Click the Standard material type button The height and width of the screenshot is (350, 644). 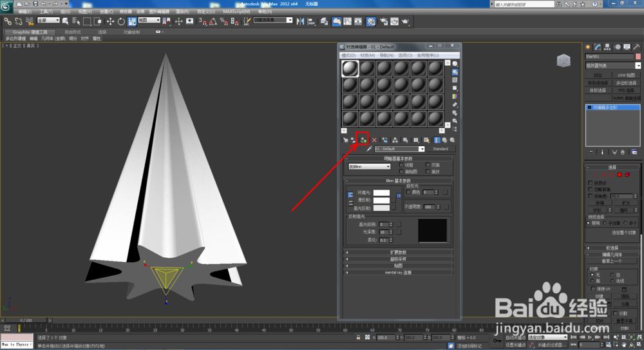pyautogui.click(x=440, y=149)
